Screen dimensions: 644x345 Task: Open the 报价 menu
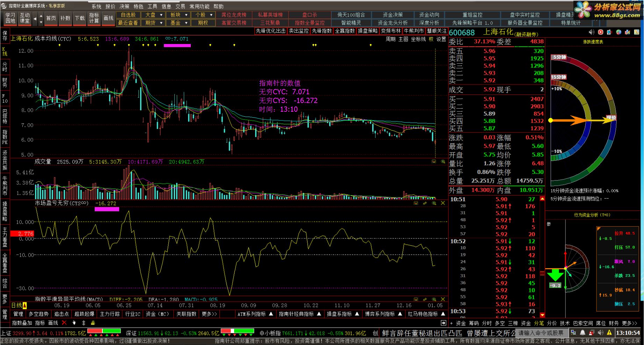(110, 6)
